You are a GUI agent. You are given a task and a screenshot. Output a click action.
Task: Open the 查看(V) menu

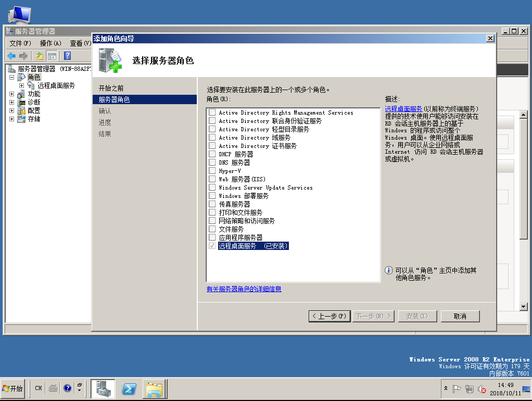click(80, 43)
